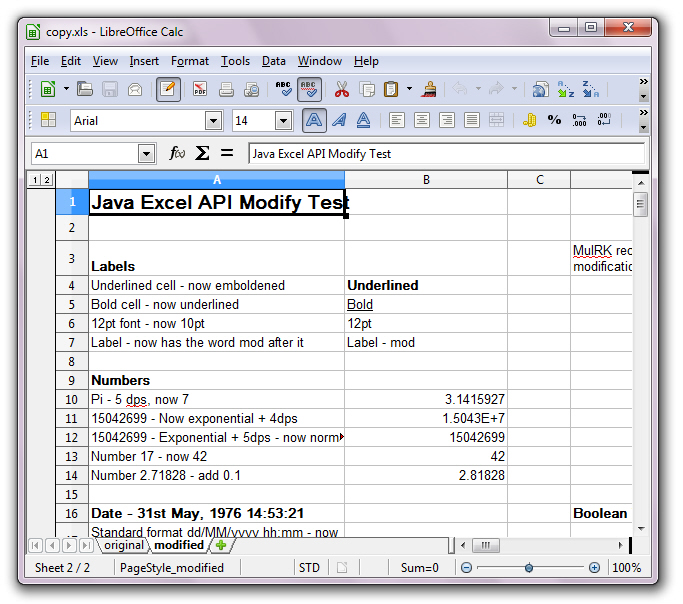The width and height of the screenshot is (683, 604).
Task: Click the Sum sigma icon
Action: click(x=202, y=153)
